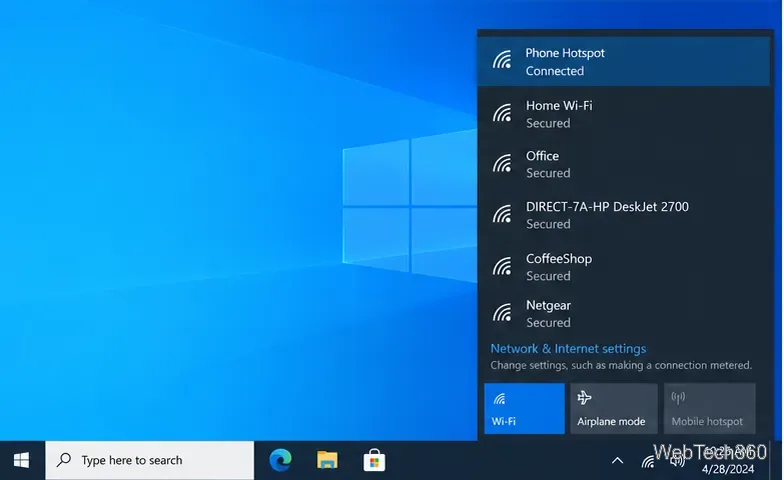
Task: Click signal icon beside Phone Hotspot
Action: point(502,60)
